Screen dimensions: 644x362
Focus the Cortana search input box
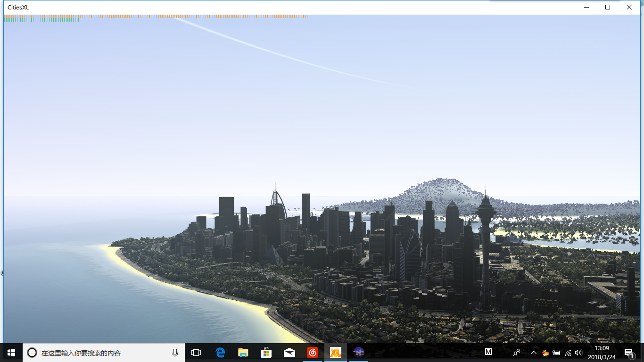coord(104,353)
